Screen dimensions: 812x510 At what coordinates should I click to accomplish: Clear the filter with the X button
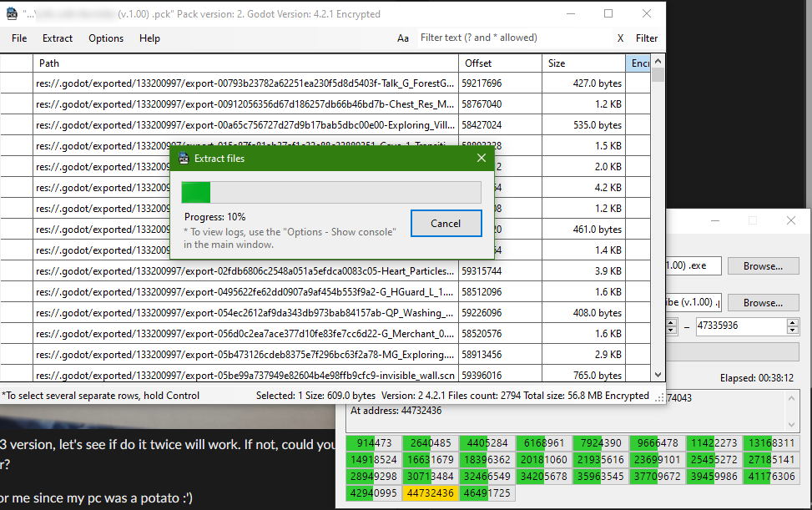pos(620,38)
